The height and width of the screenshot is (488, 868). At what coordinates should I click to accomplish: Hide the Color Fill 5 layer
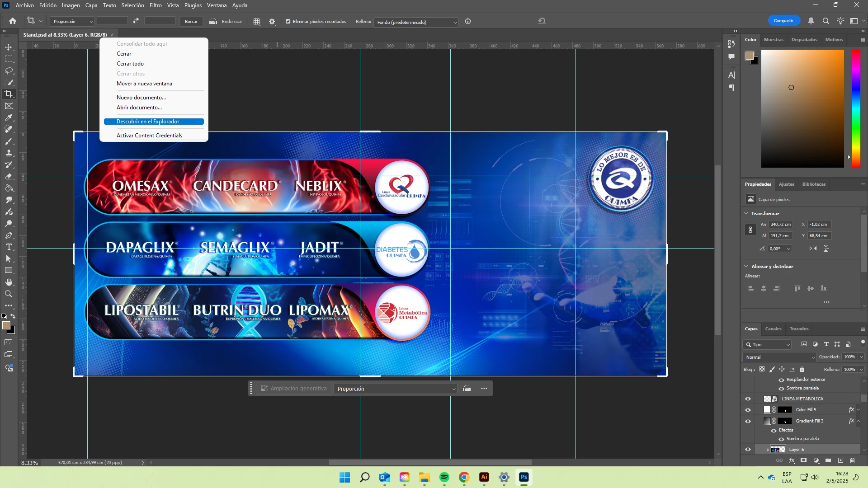pyautogui.click(x=748, y=410)
